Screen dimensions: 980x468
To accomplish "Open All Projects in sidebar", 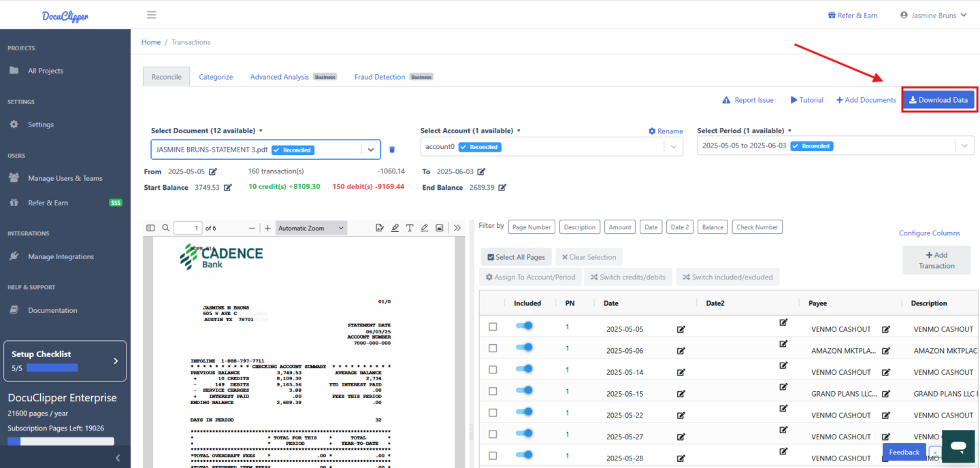I will click(46, 71).
